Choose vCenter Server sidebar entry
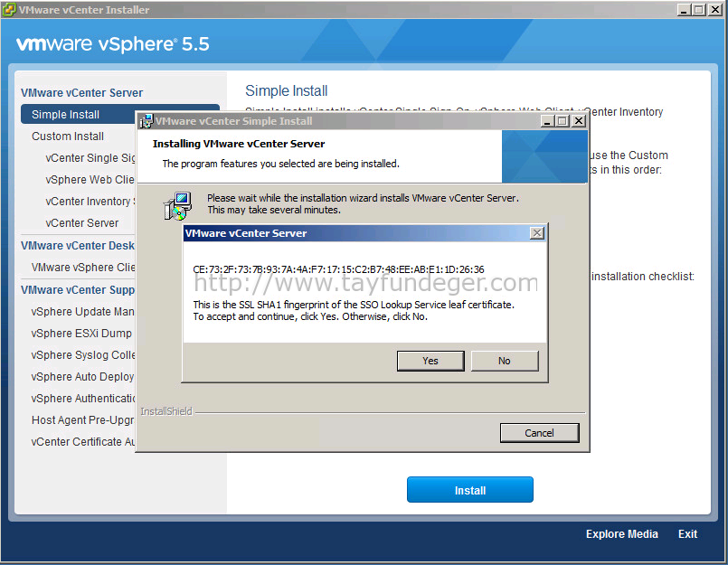This screenshot has height=565, width=728. tap(82, 223)
